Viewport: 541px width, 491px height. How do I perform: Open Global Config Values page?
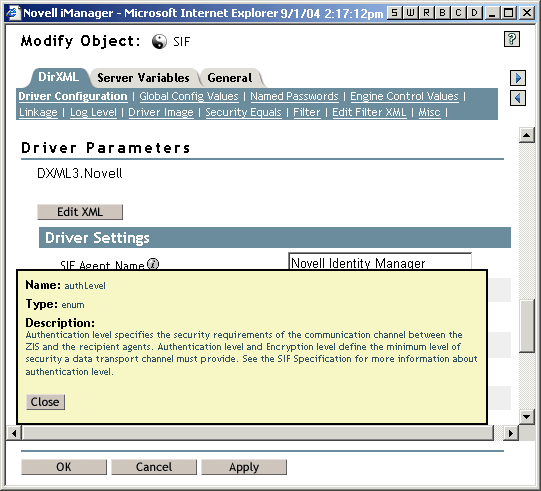189,96
